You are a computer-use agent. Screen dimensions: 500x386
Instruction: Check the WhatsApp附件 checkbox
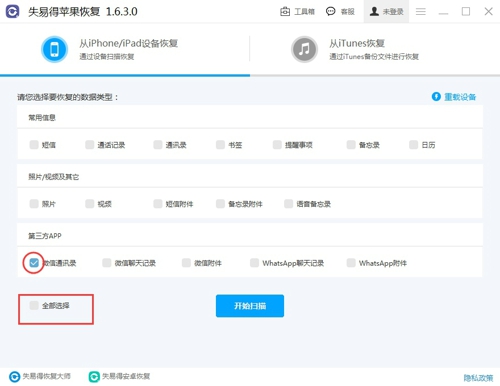point(351,263)
